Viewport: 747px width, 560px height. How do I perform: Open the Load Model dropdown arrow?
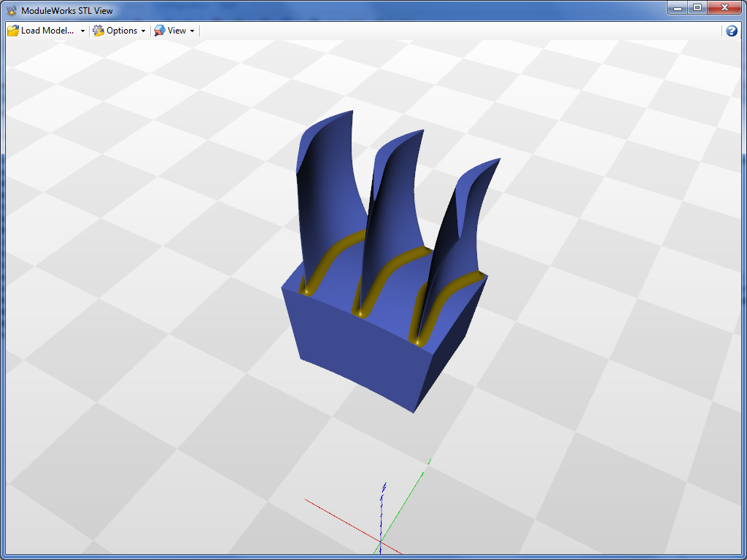pos(82,31)
